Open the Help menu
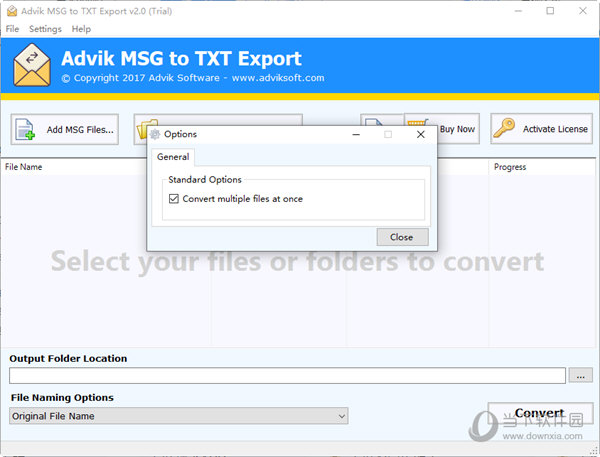 81,29
